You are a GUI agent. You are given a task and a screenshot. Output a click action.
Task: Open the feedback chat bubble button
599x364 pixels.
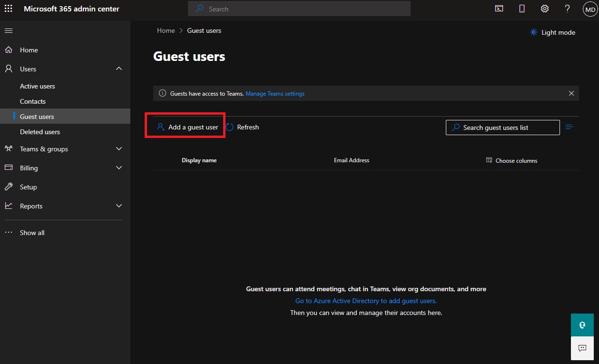582,348
